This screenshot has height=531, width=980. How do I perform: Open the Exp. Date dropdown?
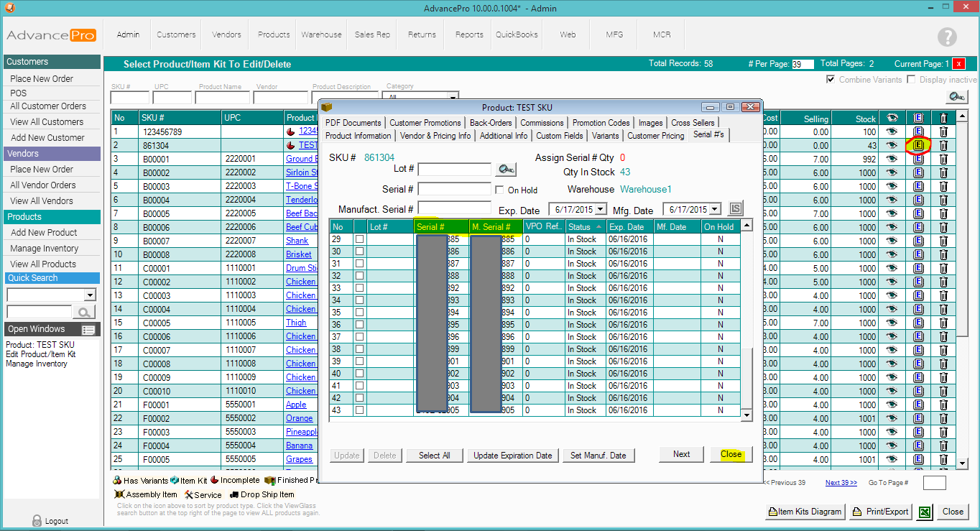point(602,210)
